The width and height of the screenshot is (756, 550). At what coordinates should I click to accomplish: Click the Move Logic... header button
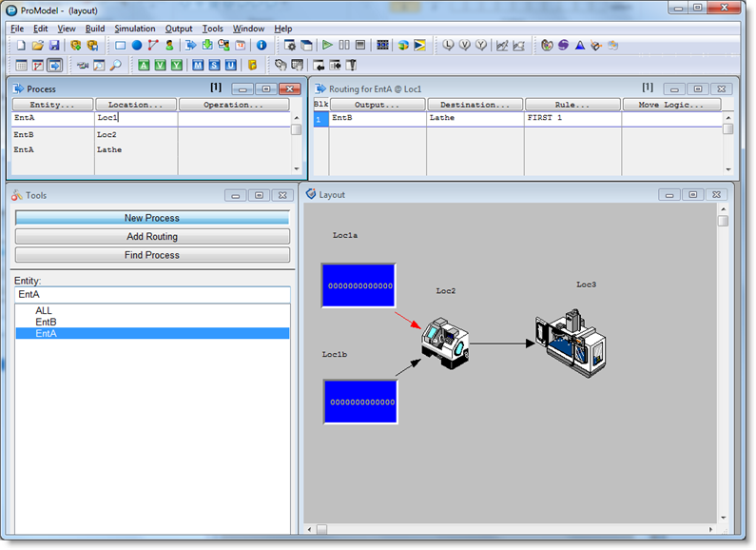pyautogui.click(x=671, y=105)
